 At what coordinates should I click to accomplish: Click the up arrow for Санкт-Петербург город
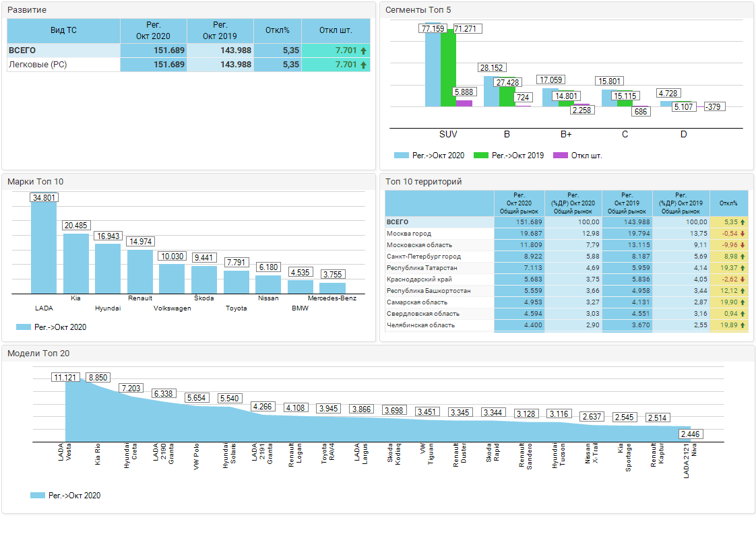(743, 257)
